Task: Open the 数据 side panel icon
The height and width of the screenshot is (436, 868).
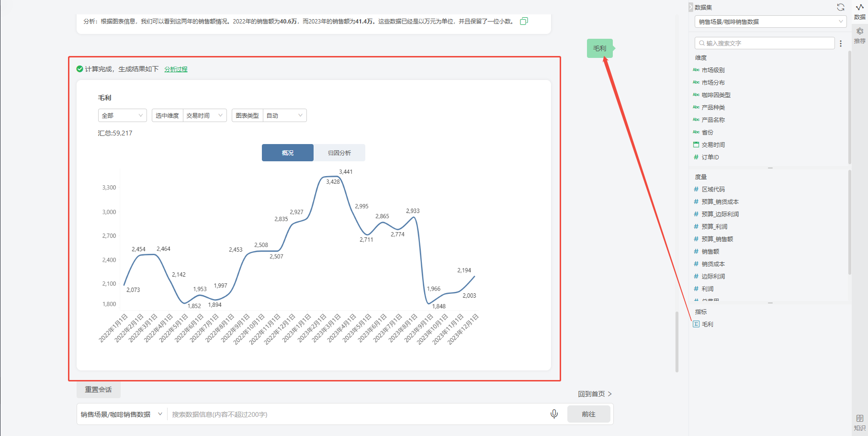Action: [860, 11]
